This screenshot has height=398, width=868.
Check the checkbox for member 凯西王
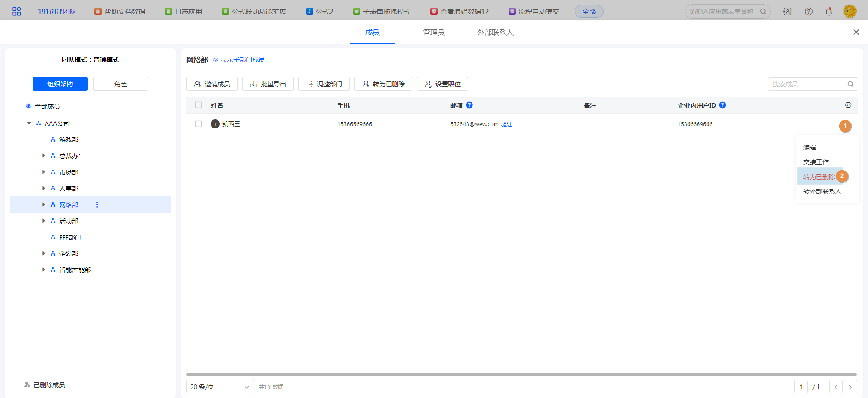pos(198,124)
